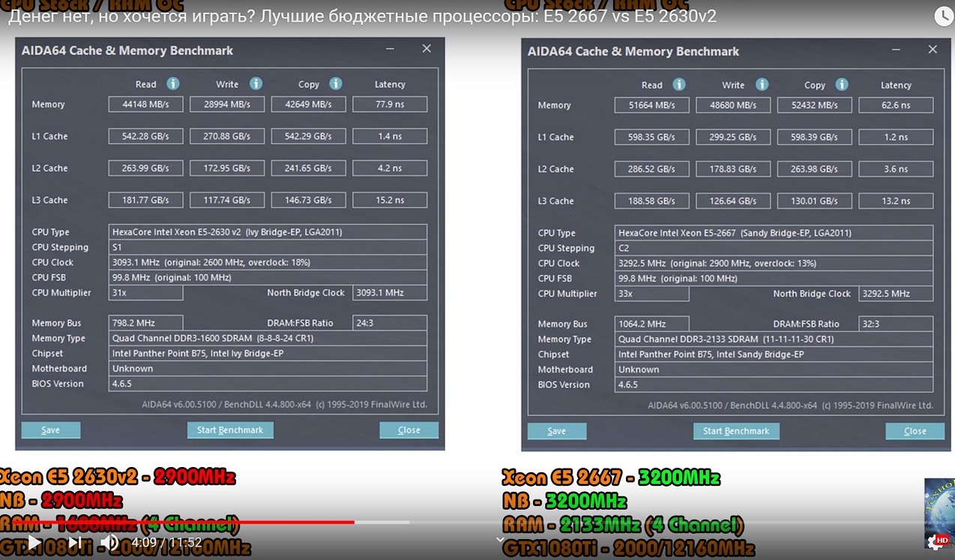Click the 33x CPU Multiplier field
Screen dimensions: 955x560
coord(652,293)
